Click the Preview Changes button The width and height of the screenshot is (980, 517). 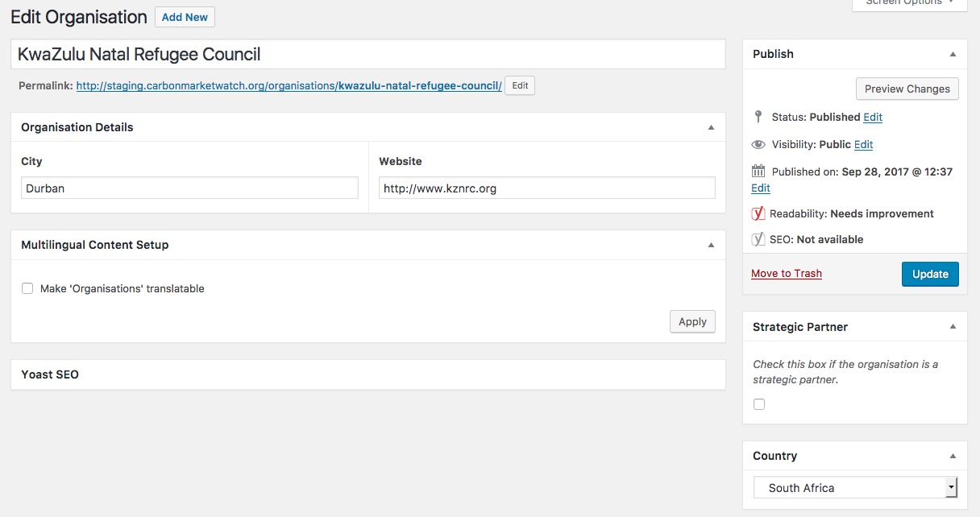[907, 89]
